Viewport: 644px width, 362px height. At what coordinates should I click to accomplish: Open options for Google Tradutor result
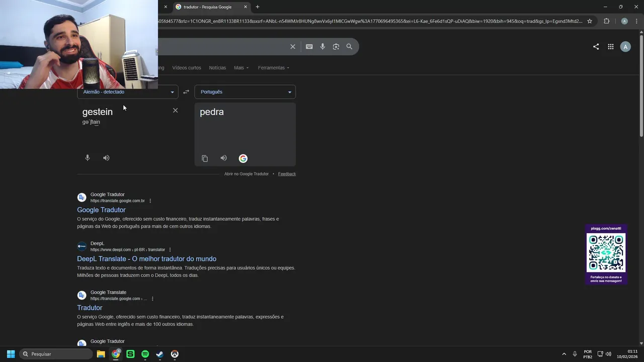(x=150, y=201)
